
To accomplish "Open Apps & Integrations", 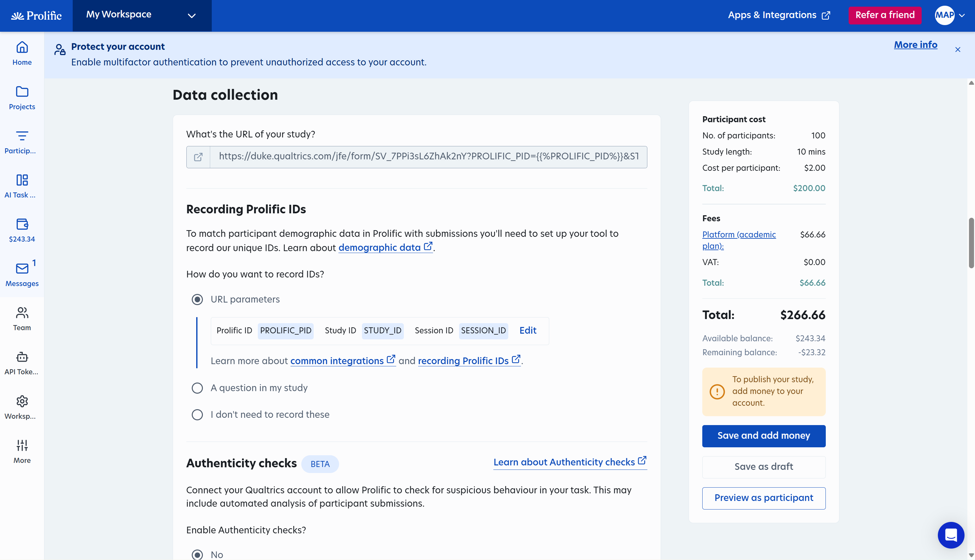I will pos(778,15).
